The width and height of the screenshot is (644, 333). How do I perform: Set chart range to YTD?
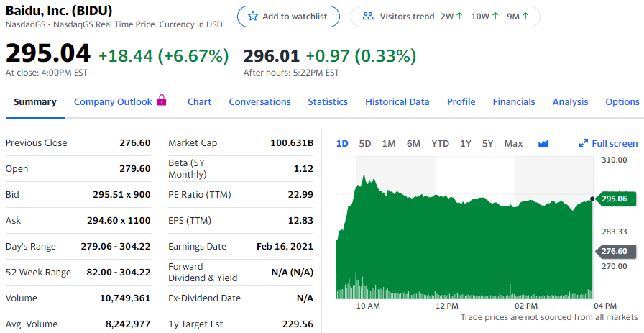(440, 143)
